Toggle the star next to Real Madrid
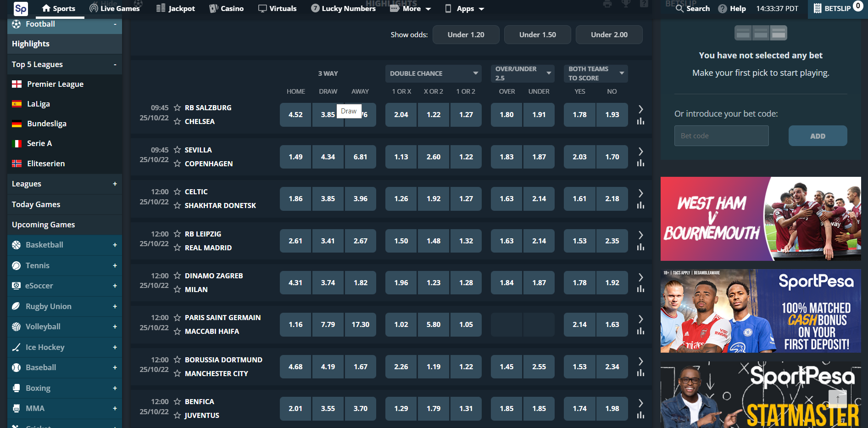The width and height of the screenshot is (868, 428). [x=177, y=248]
